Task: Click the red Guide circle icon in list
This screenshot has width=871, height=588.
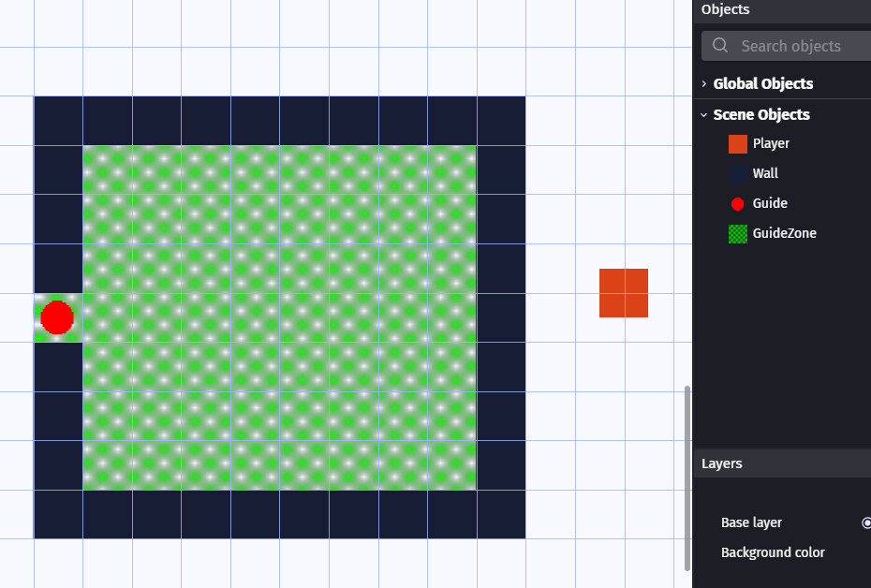Action: (x=738, y=203)
